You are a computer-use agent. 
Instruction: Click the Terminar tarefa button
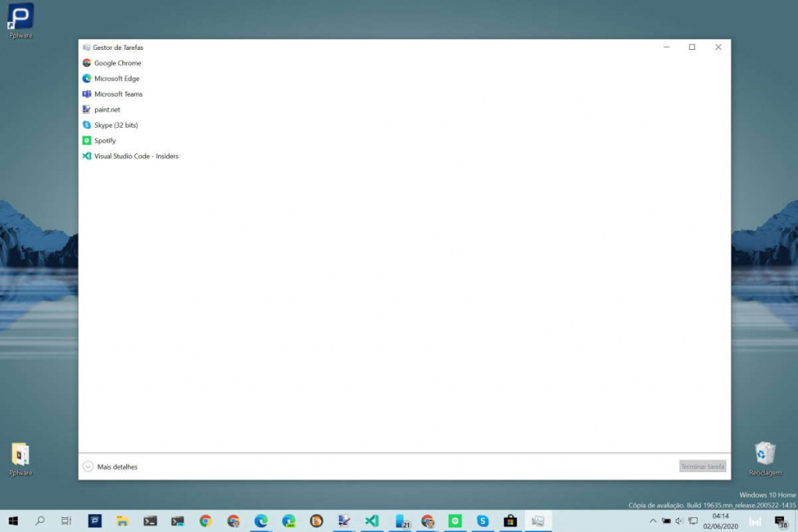coord(701,466)
